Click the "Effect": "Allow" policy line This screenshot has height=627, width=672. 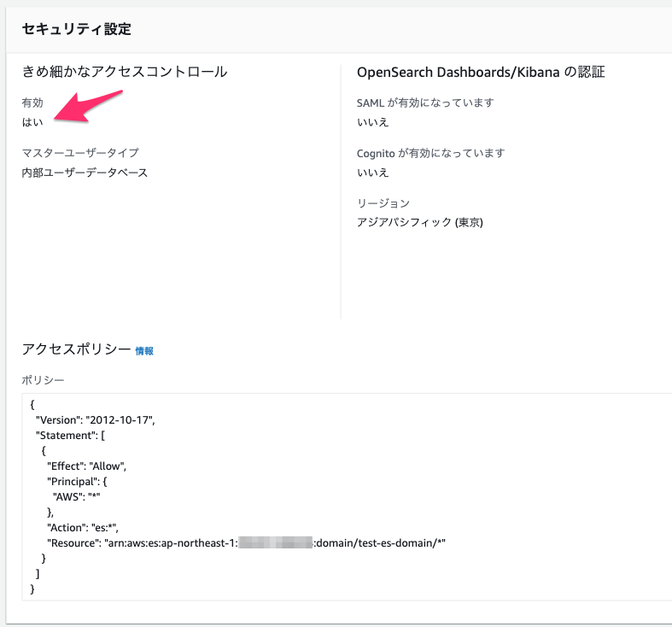pos(86,466)
